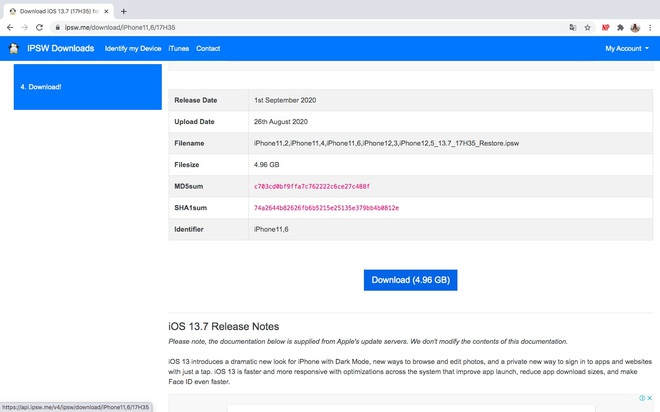Click the address bar URL field
The width and height of the screenshot is (660, 412).
coord(311,27)
